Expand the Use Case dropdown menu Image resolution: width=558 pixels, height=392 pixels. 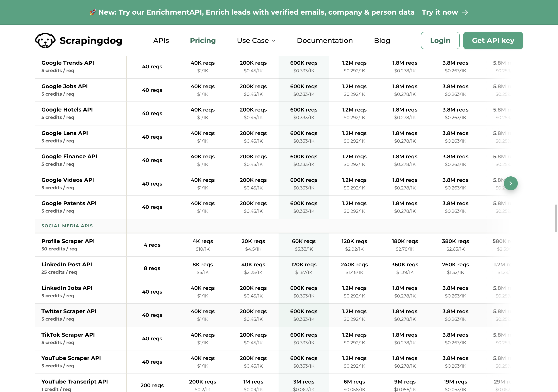pos(256,41)
